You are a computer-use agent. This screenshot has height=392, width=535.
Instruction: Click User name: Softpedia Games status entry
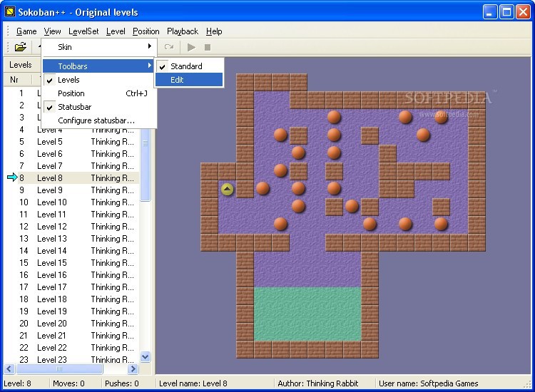coord(429,383)
